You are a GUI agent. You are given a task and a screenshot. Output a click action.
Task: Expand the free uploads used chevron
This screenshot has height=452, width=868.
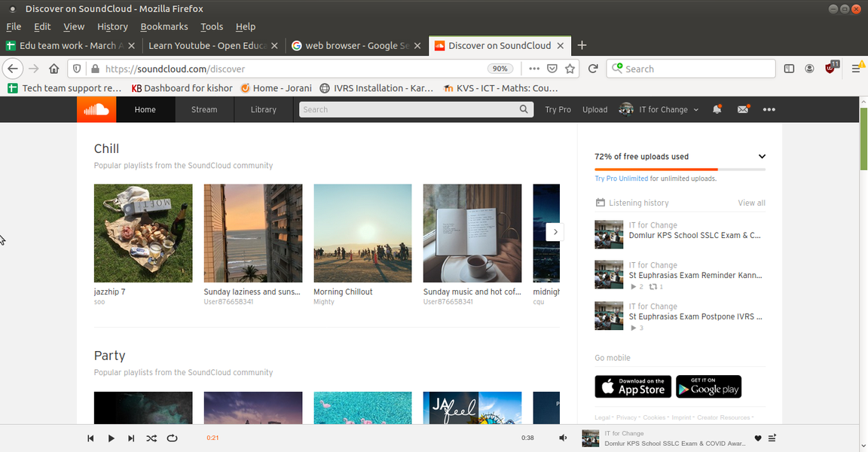(x=762, y=157)
